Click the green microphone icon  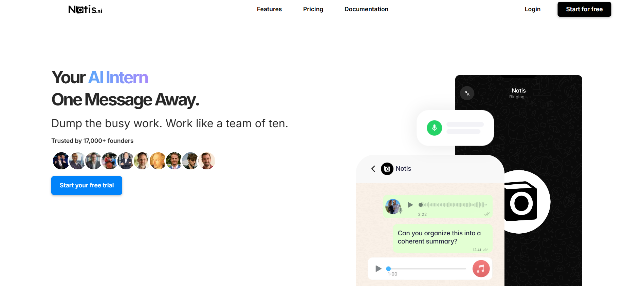click(434, 128)
